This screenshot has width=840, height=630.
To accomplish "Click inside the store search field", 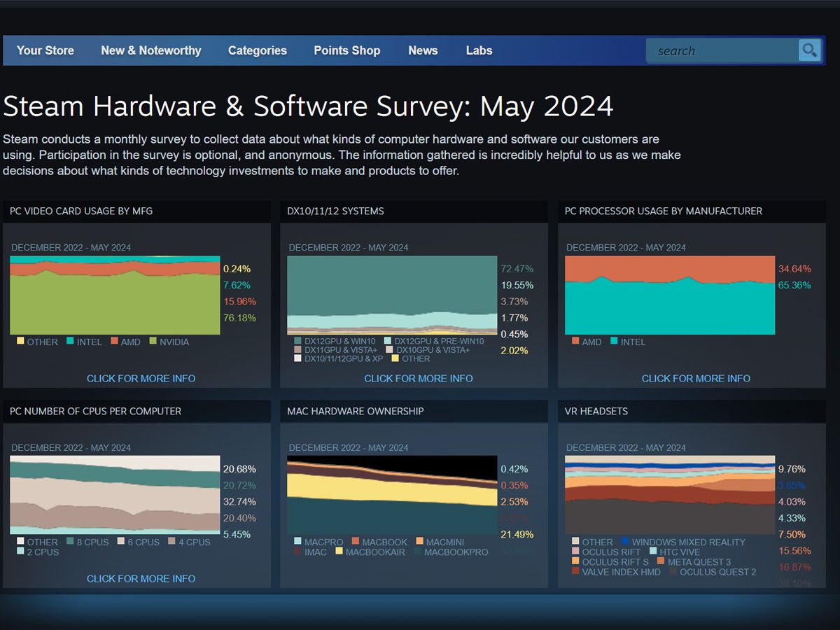I will 721,51.
